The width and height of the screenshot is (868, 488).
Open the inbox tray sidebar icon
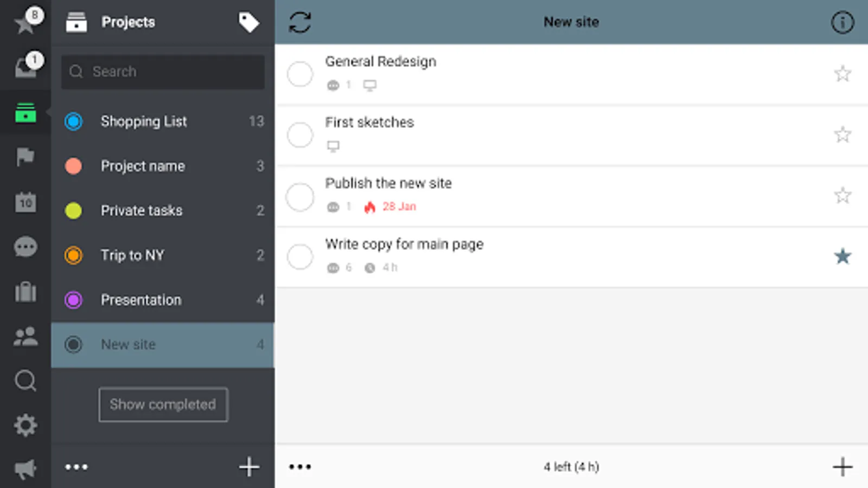25,67
